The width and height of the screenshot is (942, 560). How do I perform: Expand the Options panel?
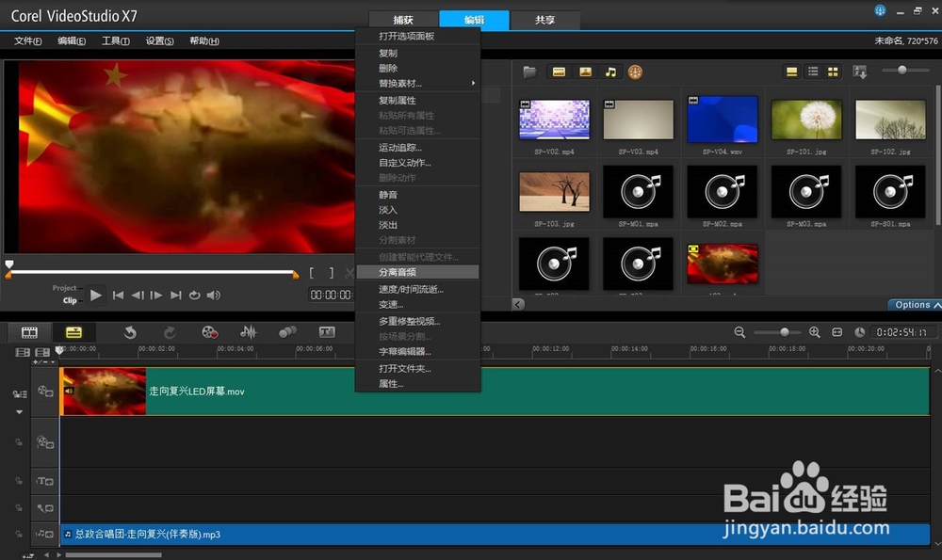[916, 305]
